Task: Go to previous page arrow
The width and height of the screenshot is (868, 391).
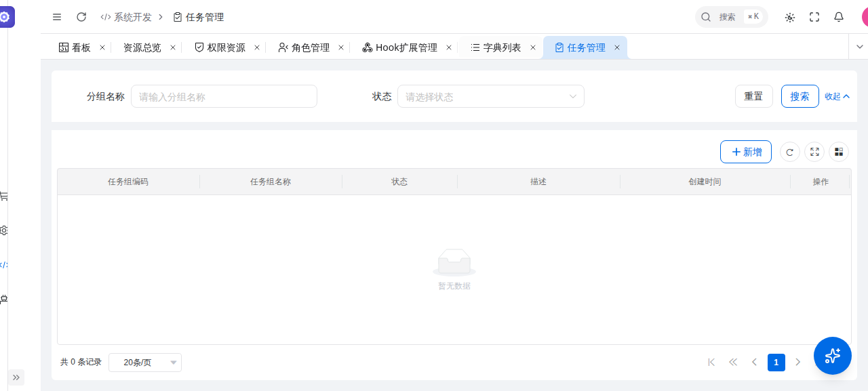Action: click(754, 363)
